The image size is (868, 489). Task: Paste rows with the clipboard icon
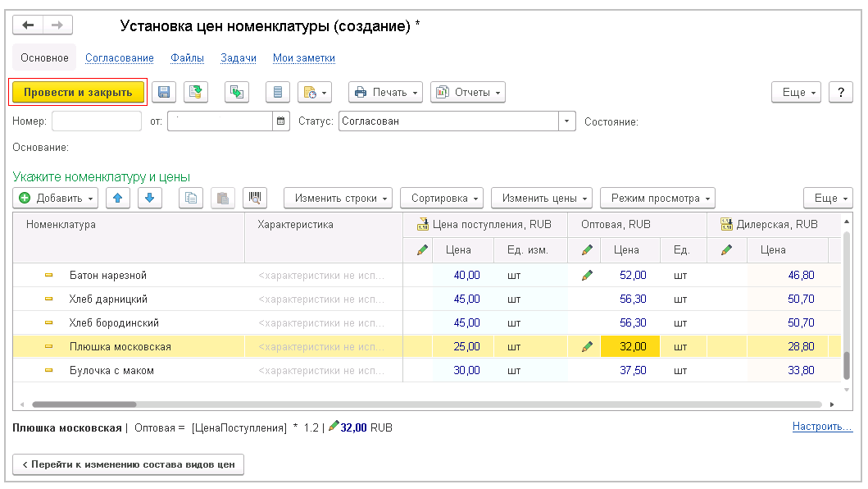(223, 198)
